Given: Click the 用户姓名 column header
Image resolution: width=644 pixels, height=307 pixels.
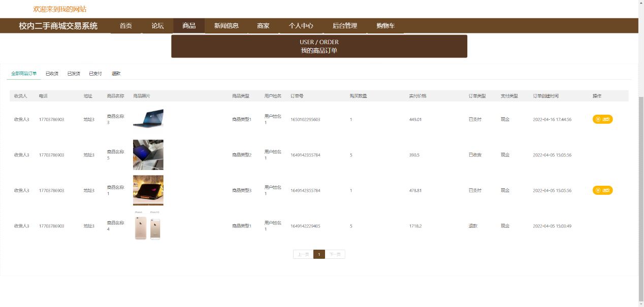Looking at the screenshot, I should tap(273, 96).
